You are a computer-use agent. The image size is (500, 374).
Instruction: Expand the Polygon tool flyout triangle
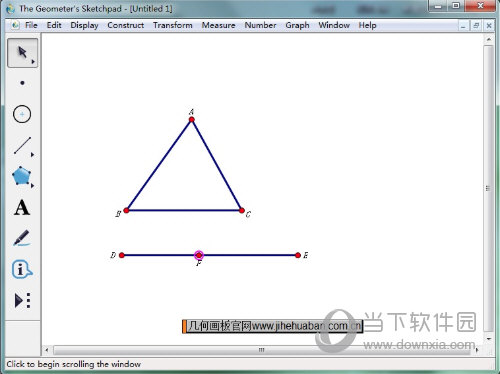pos(32,186)
